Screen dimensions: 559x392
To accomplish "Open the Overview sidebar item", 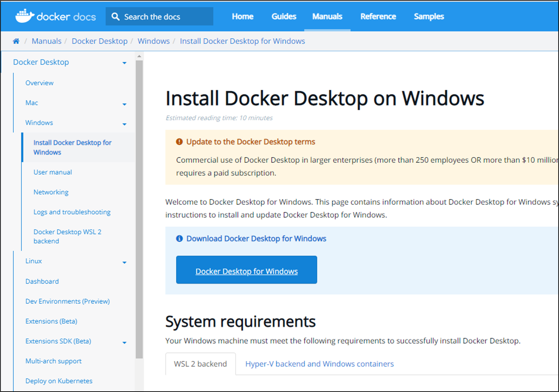I will [40, 83].
